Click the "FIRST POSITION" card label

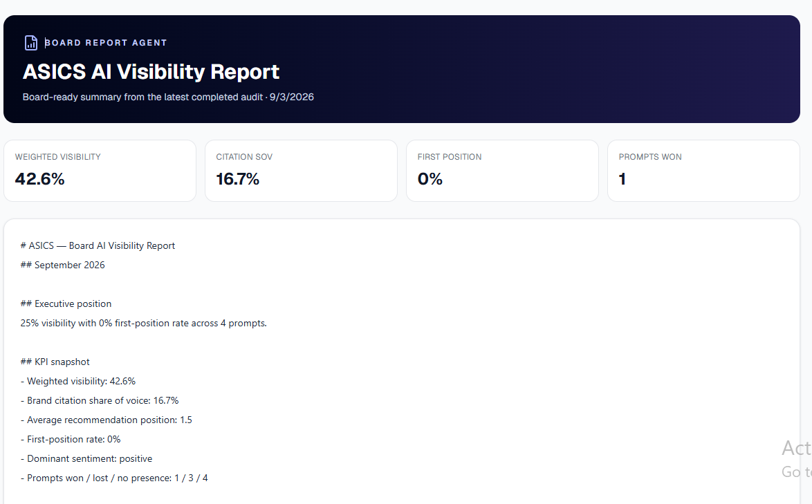(450, 157)
